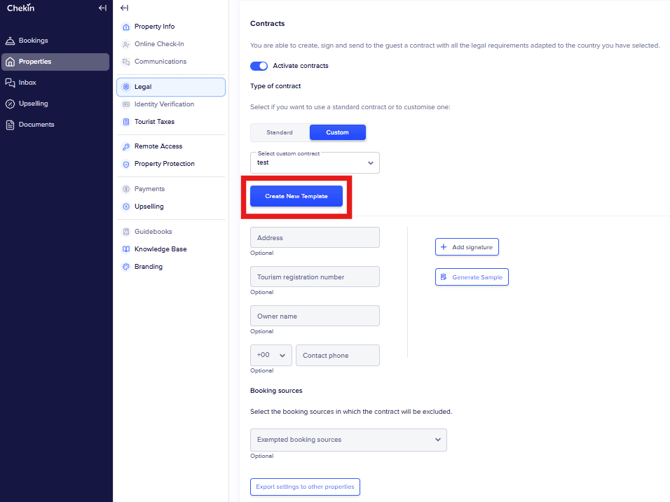Click the Guidebooks icon

click(126, 232)
